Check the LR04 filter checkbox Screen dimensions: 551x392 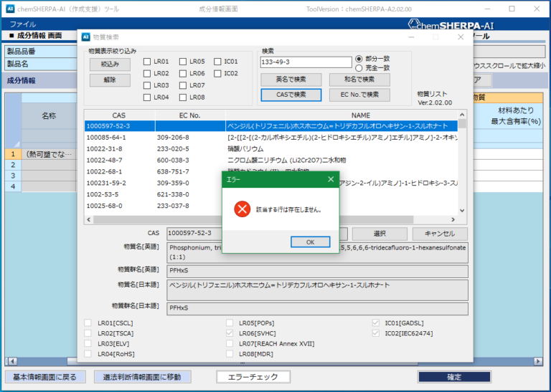[147, 97]
